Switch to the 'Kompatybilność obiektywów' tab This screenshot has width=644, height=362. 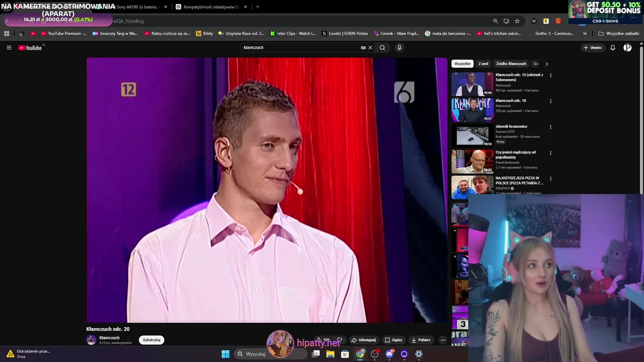tap(210, 7)
